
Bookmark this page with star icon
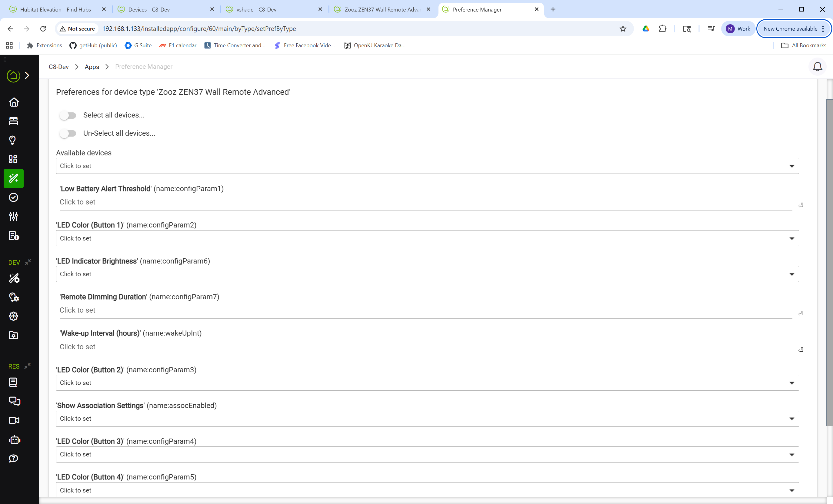pos(623,29)
